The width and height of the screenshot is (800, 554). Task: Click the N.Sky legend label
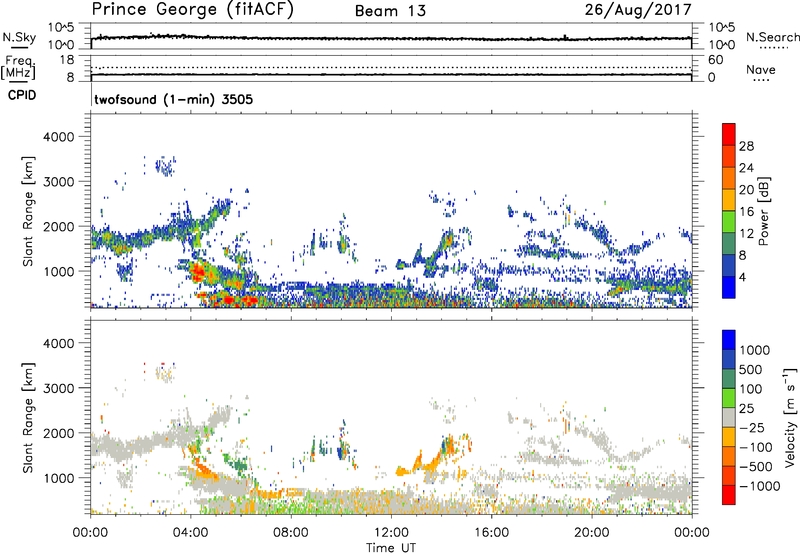point(19,37)
